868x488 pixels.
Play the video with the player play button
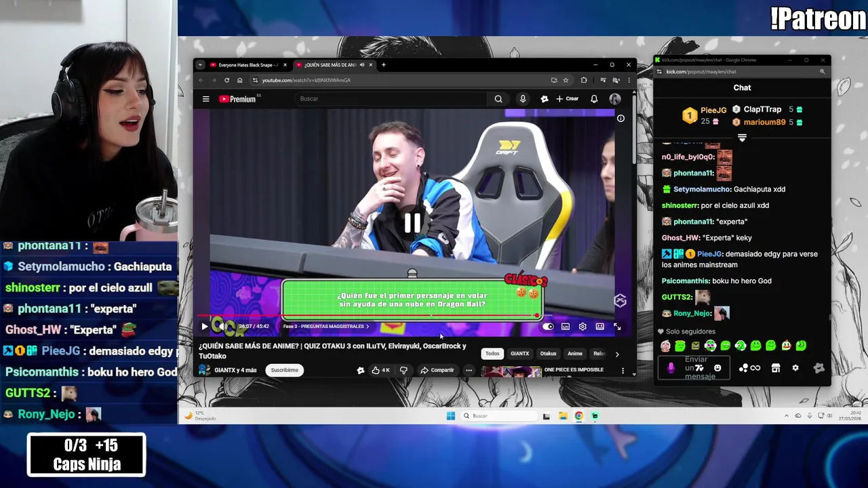(x=204, y=327)
